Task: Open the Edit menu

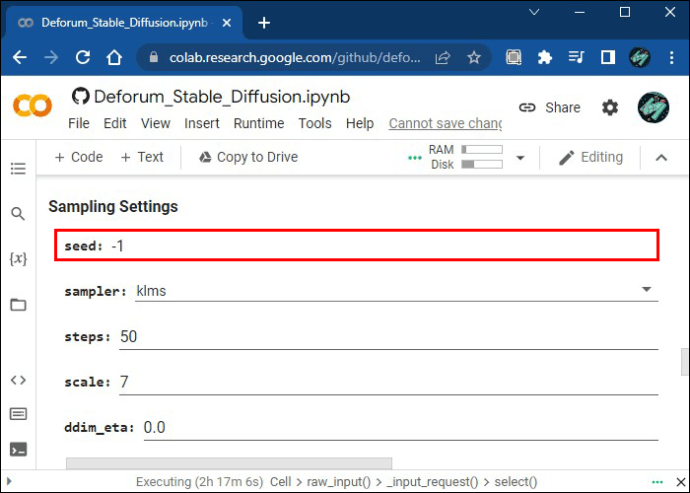Action: pyautogui.click(x=115, y=123)
